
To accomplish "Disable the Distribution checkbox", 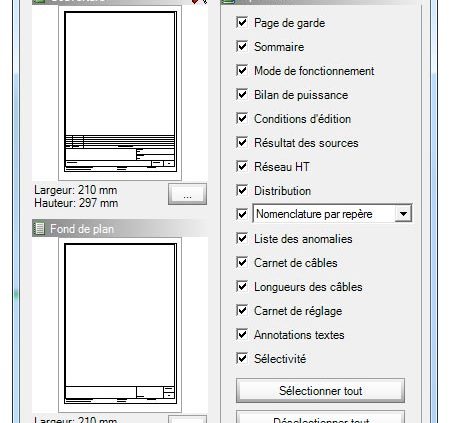I will [x=242, y=191].
